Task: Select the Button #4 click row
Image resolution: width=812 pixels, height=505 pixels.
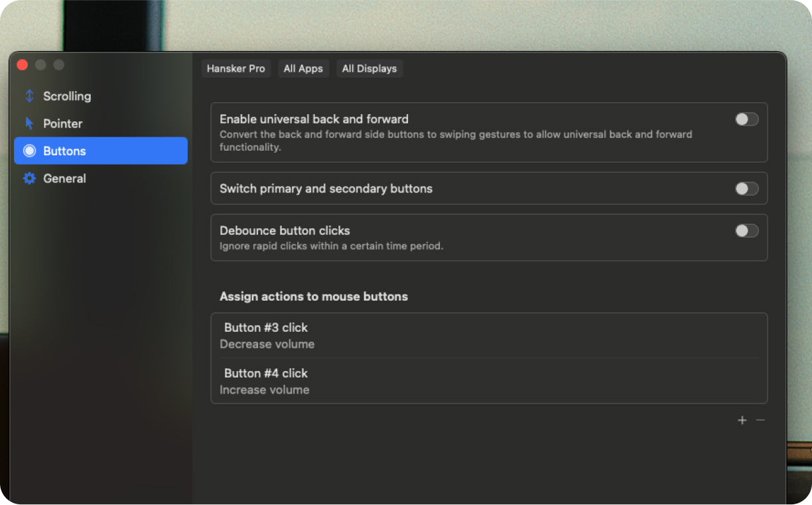Action: pos(488,381)
